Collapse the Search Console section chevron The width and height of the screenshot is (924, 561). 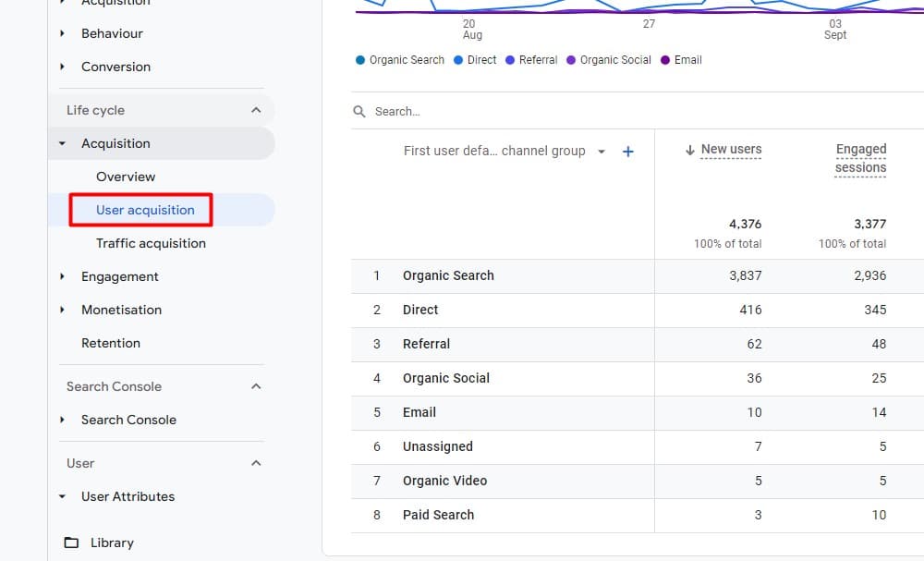256,386
